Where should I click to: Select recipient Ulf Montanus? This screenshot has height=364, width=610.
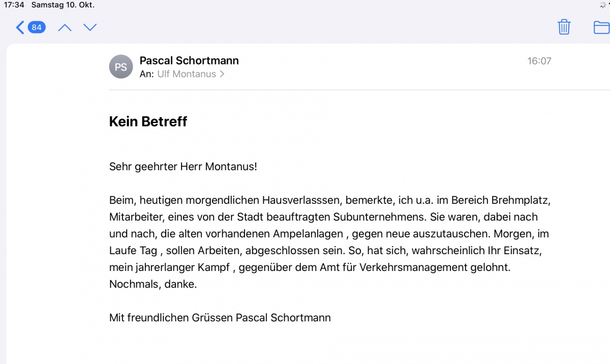pyautogui.click(x=187, y=74)
